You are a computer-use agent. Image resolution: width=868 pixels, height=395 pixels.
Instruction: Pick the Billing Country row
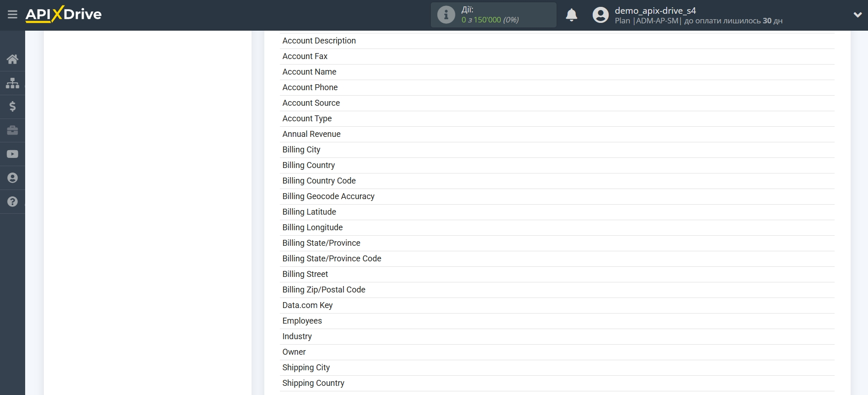pyautogui.click(x=557, y=165)
